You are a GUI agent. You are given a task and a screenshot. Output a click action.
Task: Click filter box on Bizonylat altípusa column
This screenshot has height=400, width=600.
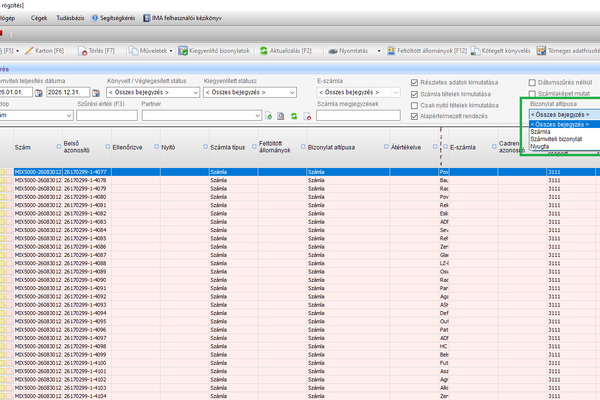(386, 147)
